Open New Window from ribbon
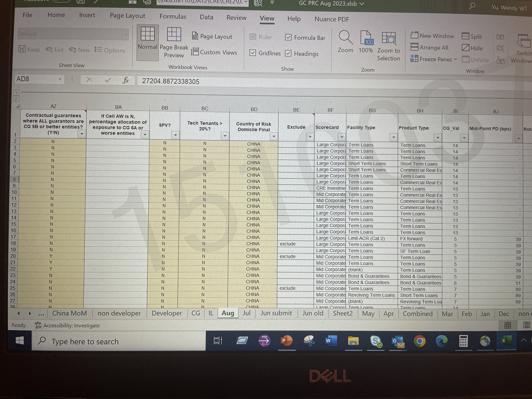Screen dimensions: 532x399 coord(432,36)
